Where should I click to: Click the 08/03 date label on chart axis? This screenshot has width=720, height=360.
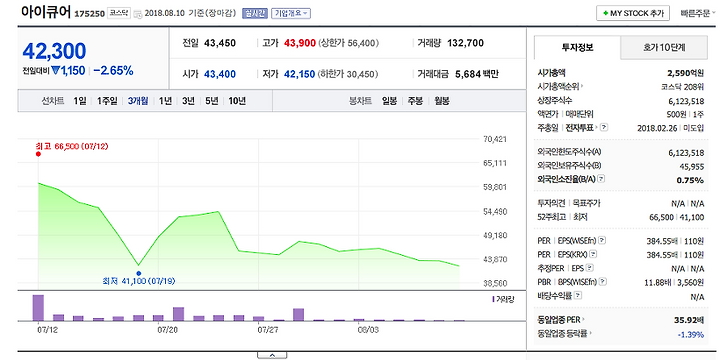368,330
